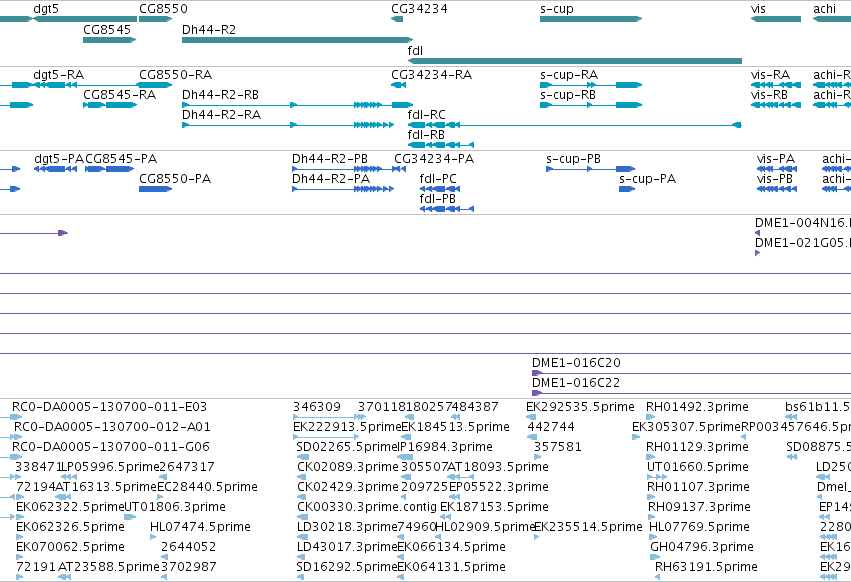This screenshot has height=582, width=851.
Task: Select dgt5-PA protein label
Action: pos(59,159)
